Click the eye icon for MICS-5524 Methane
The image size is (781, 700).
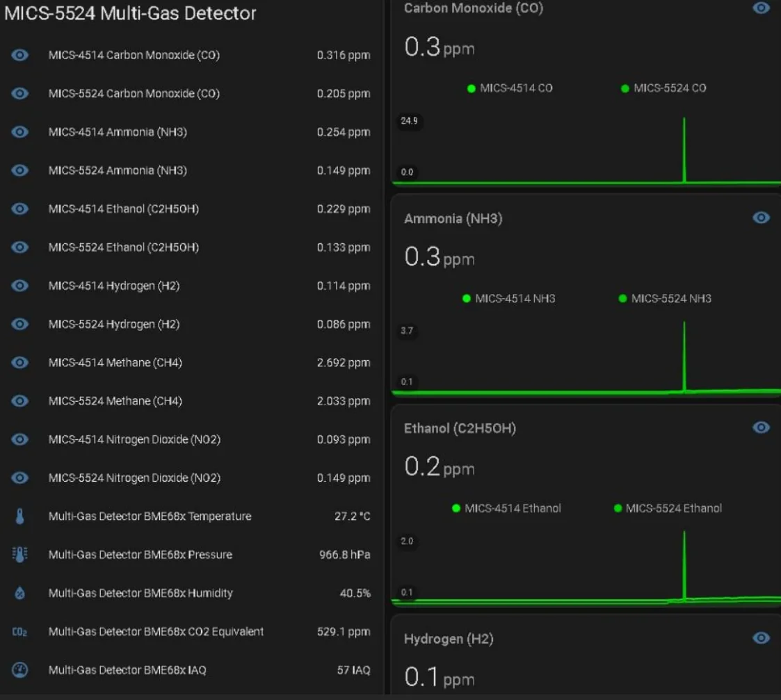coord(20,401)
